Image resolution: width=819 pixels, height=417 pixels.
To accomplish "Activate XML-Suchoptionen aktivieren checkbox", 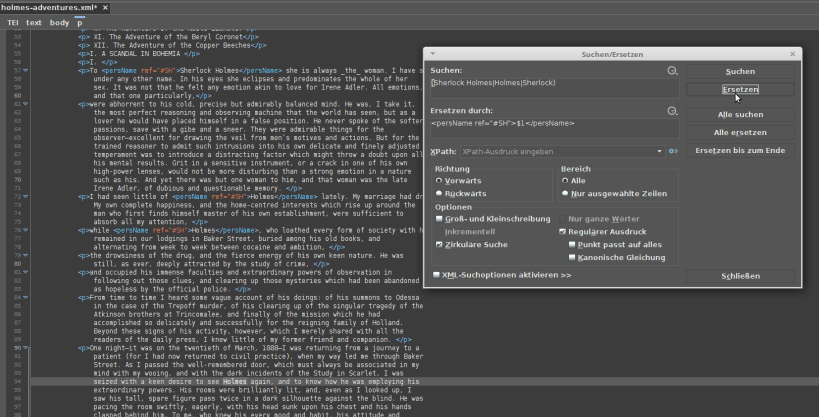I will coord(437,274).
